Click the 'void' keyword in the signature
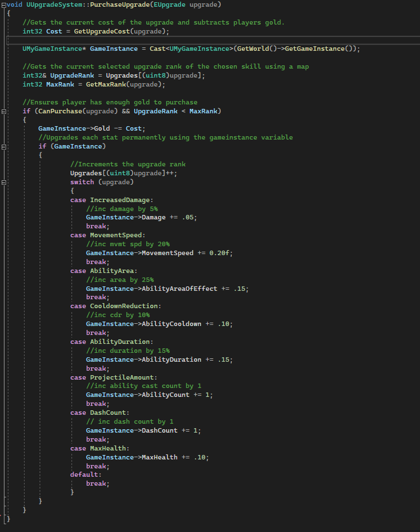Image resolution: width=420 pixels, height=532 pixels. [x=15, y=4]
